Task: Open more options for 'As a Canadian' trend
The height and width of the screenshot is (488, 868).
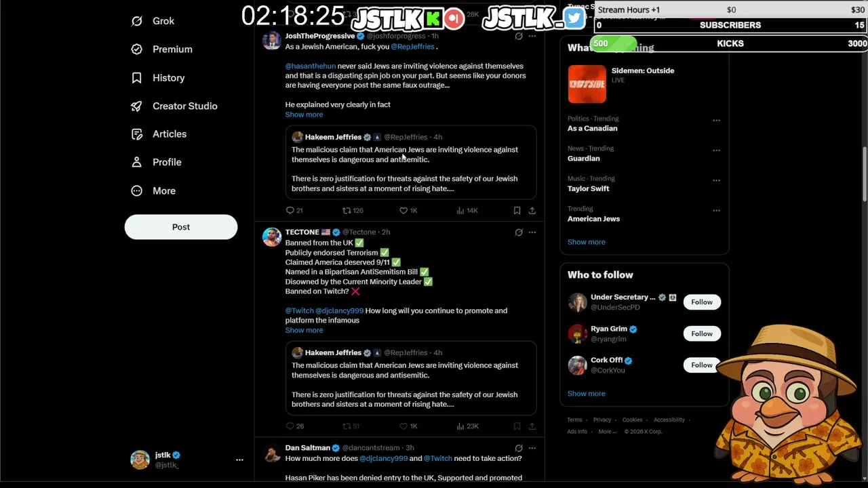Action: pos(716,121)
